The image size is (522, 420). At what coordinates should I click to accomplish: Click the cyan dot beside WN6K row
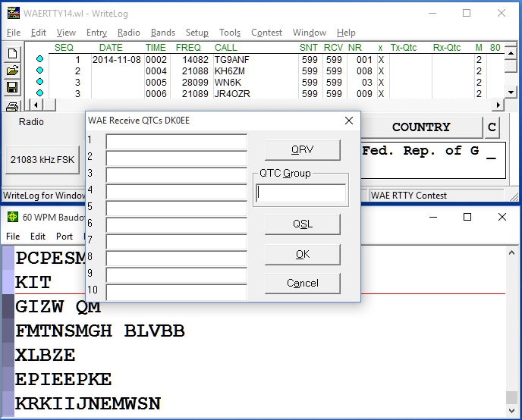(39, 81)
